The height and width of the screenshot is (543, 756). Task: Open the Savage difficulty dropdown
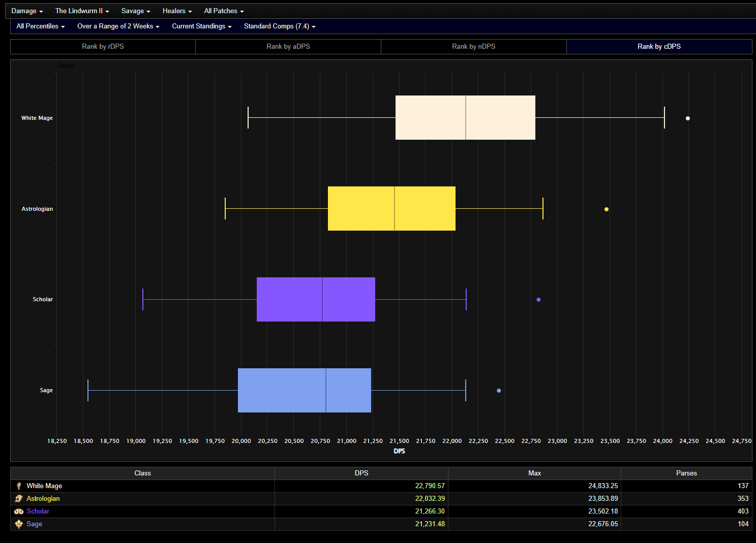(136, 11)
